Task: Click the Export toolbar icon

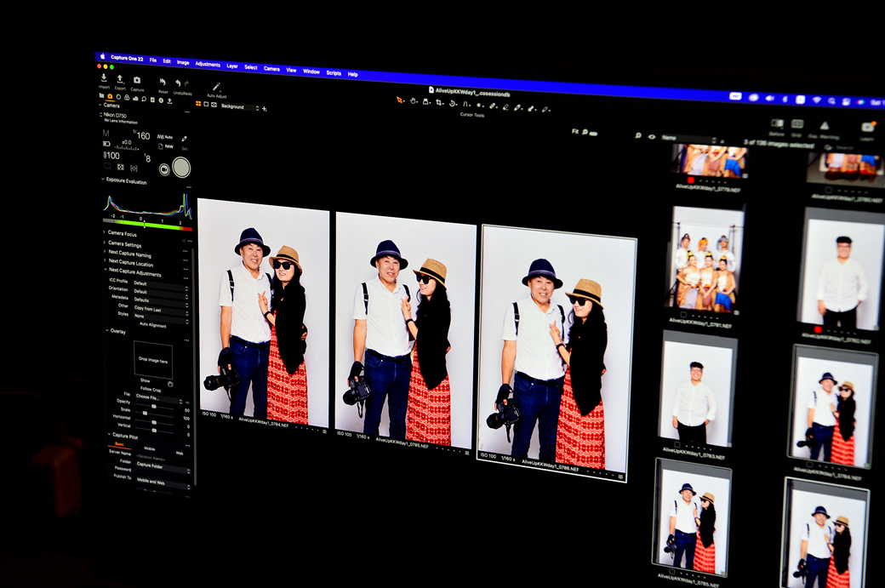Action: point(120,78)
